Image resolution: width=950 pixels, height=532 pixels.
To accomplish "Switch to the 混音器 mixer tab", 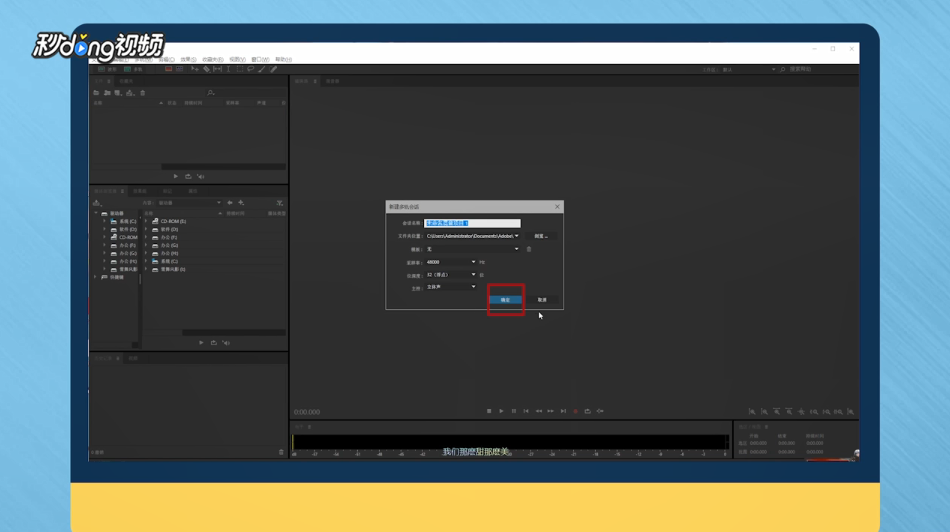I will point(333,81).
